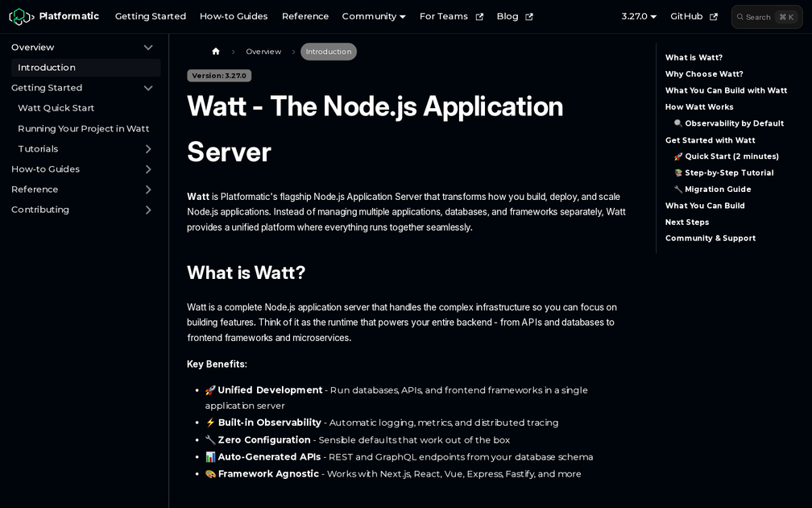
Task: Click the Overview breadcrumb item
Action: (263, 51)
